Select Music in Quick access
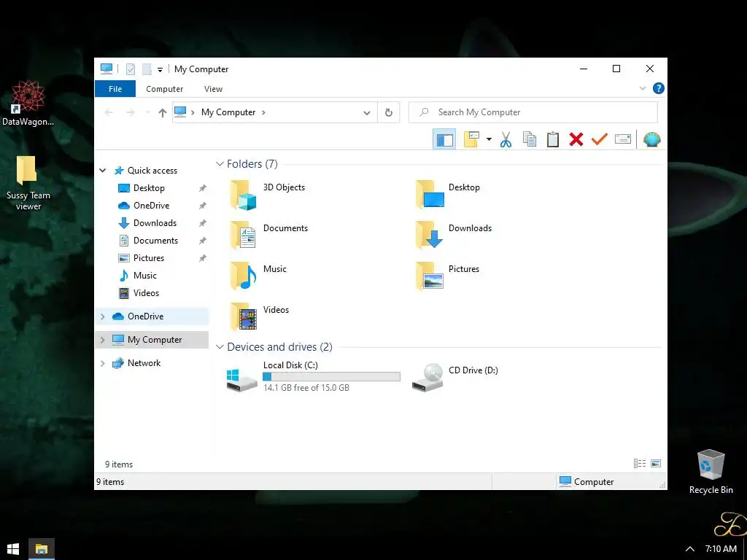This screenshot has height=560, width=747. point(145,275)
